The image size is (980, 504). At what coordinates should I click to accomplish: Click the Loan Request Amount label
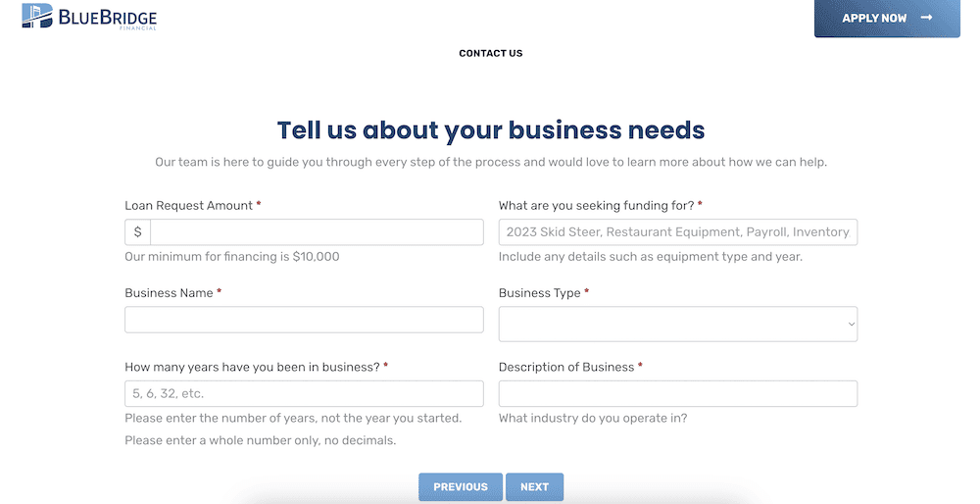[188, 206]
